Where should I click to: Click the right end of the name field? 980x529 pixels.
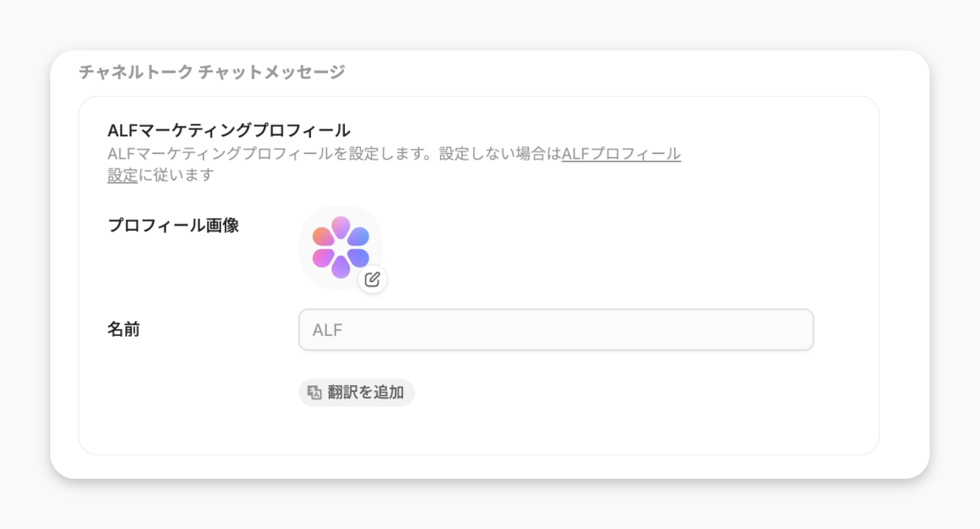click(x=798, y=330)
